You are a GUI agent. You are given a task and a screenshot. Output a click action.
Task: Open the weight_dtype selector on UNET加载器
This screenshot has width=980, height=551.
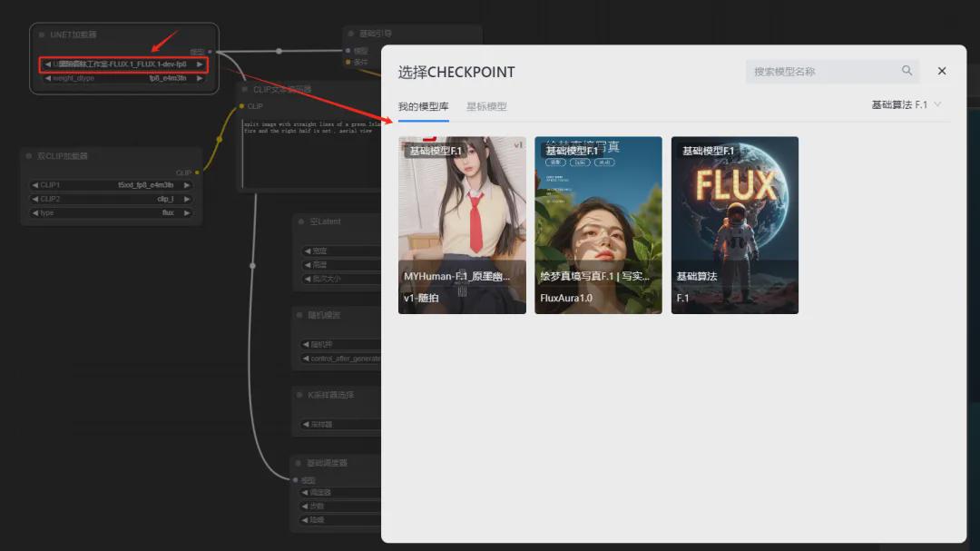click(122, 78)
